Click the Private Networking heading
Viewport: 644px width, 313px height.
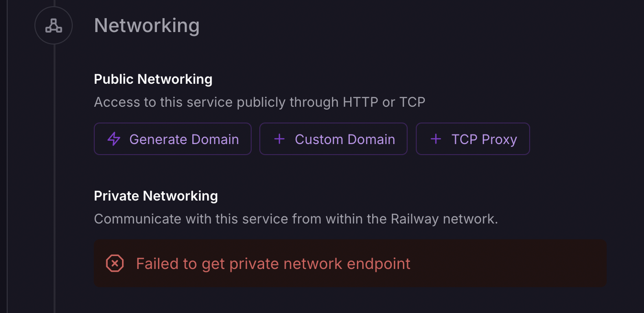156,196
